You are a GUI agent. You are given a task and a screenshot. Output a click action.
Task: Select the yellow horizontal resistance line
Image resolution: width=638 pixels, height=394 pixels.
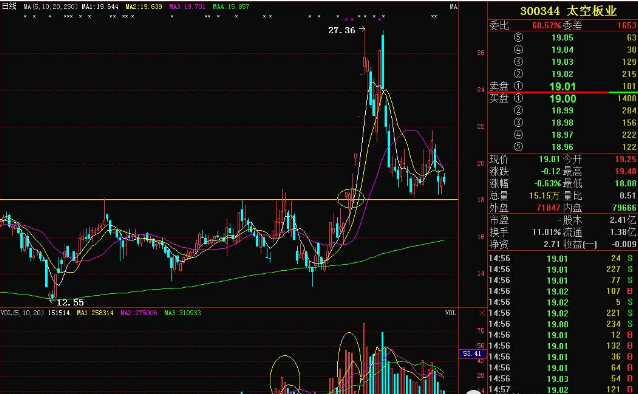pyautogui.click(x=229, y=199)
